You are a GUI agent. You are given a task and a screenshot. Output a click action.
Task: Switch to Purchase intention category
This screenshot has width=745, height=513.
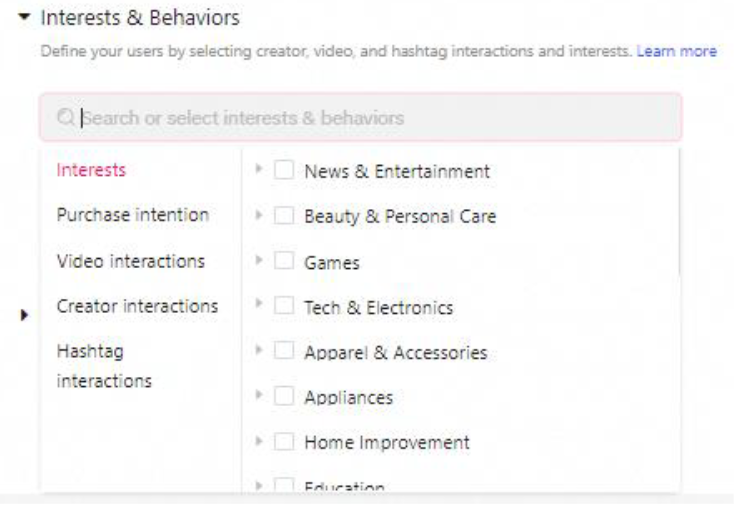click(132, 215)
